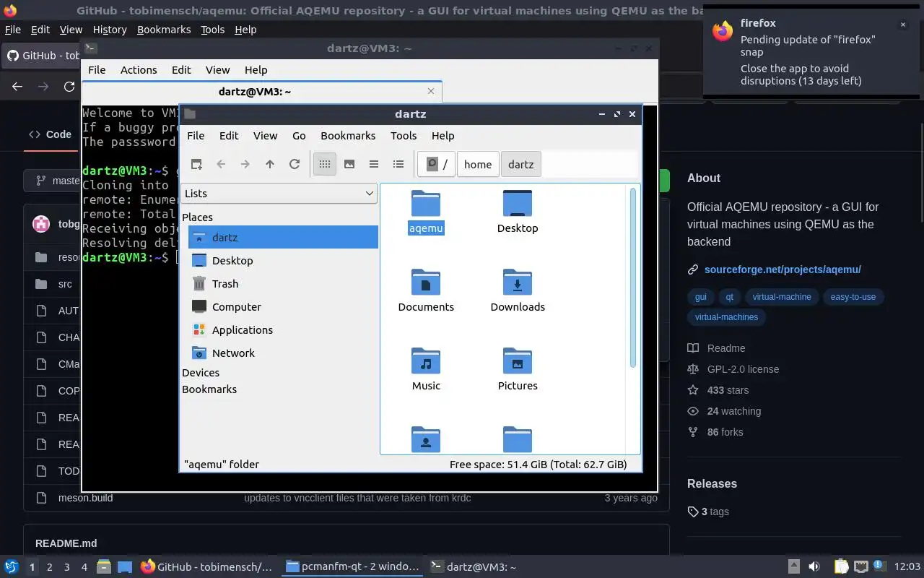Open the 3 tags link
Viewport: 924px width, 578px height.
pos(715,512)
